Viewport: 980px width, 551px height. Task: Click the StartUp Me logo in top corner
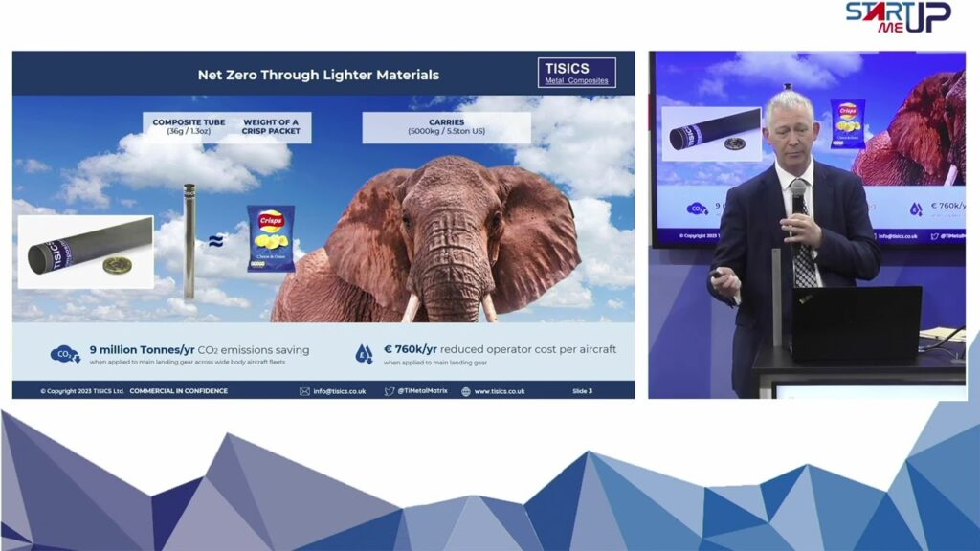[x=897, y=17]
